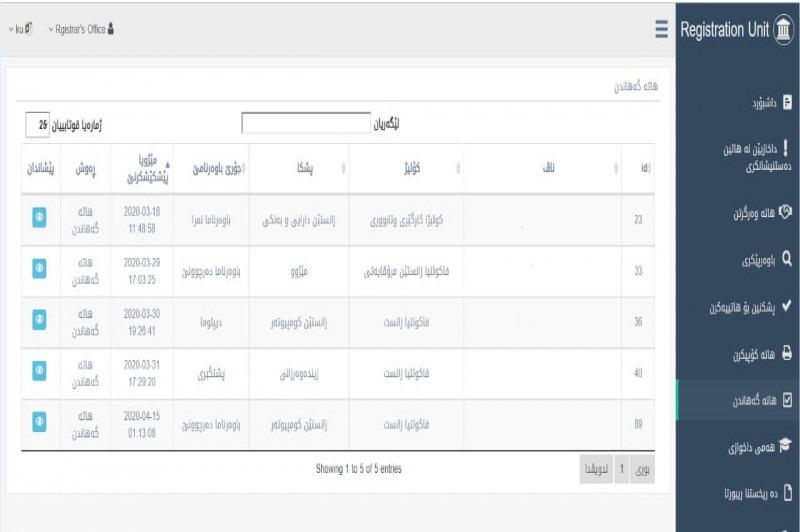This screenshot has height=532, width=800.
Task: Click the handshake icon in sidebar
Action: point(785,213)
